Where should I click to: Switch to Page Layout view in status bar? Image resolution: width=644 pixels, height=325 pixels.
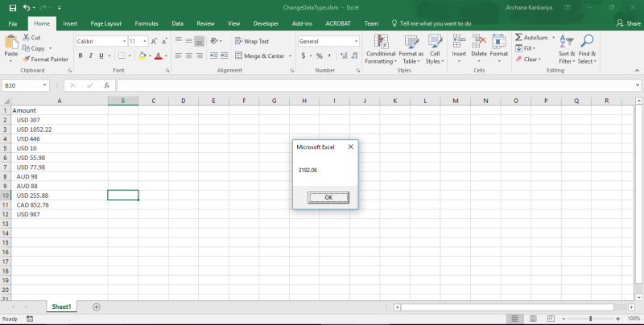point(533,319)
